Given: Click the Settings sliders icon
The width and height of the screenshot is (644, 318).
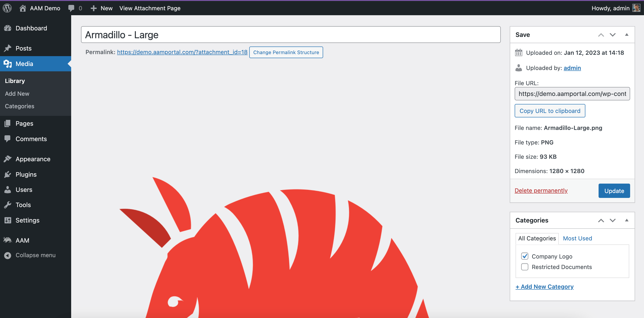Looking at the screenshot, I should 8,220.
